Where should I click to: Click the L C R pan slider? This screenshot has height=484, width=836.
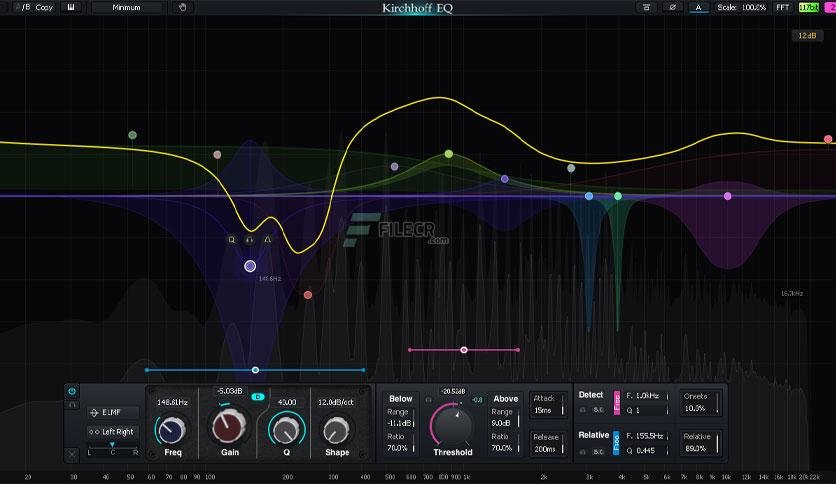coord(112,448)
